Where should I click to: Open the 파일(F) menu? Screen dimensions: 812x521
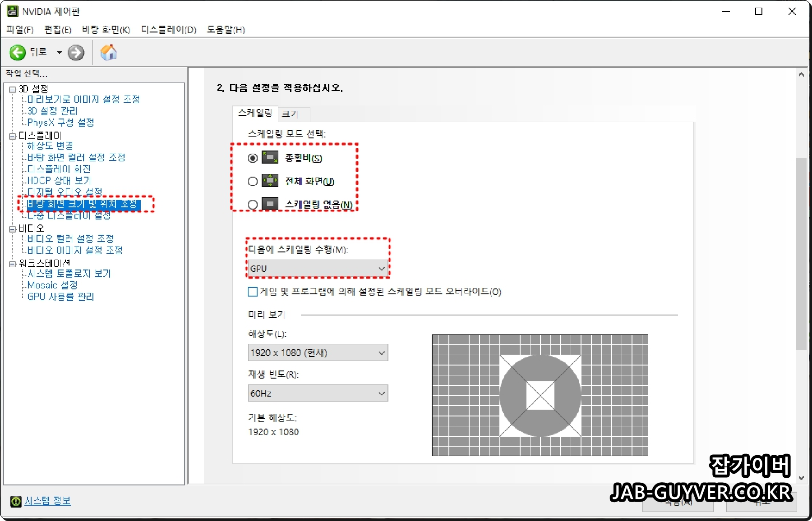(x=20, y=30)
